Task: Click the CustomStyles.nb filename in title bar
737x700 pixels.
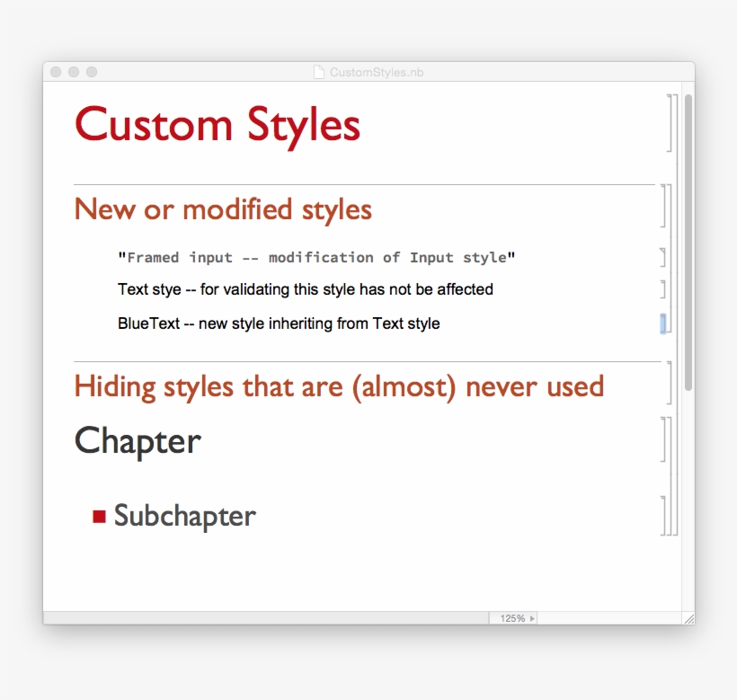Action: pos(375,72)
